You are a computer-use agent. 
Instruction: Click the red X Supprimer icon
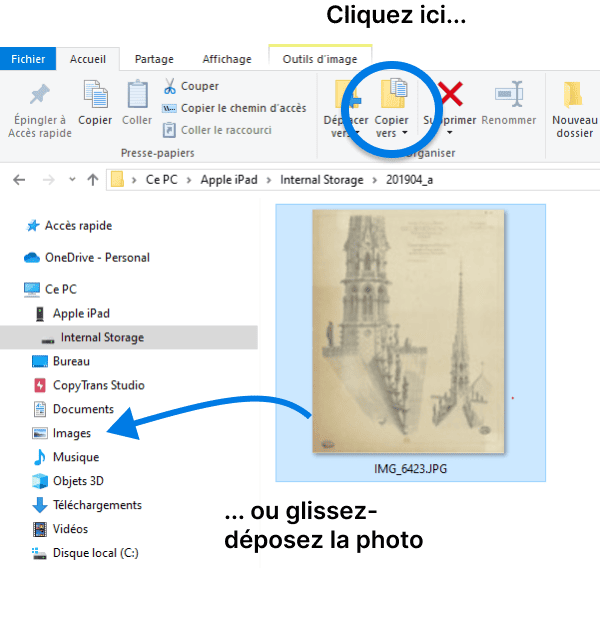450,94
